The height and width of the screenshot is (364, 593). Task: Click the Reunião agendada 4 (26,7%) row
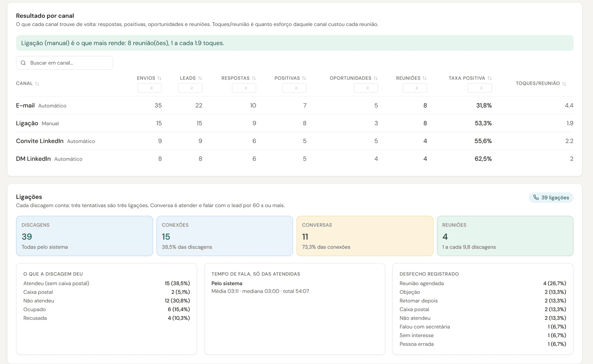point(483,283)
